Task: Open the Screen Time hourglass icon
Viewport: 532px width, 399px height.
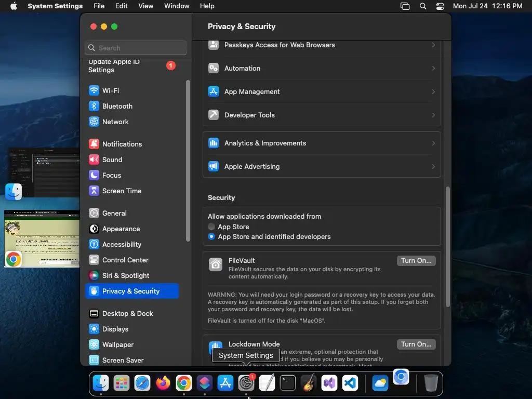Action: coord(94,191)
